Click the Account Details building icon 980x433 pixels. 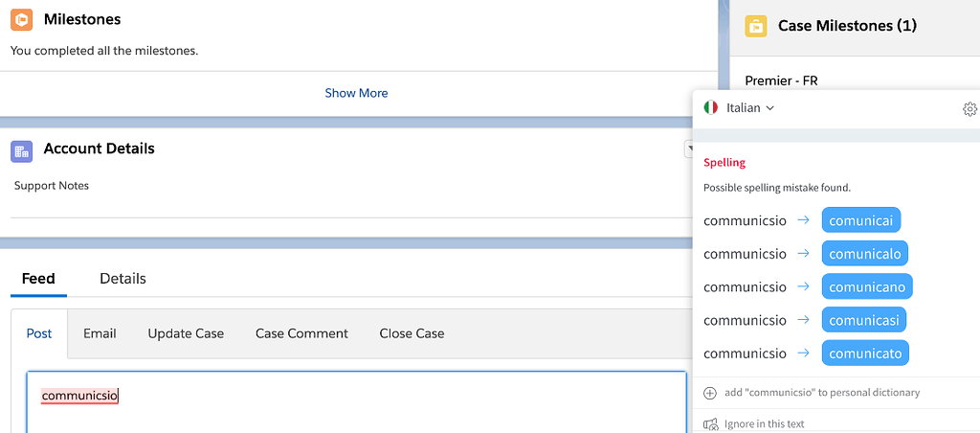pos(21,150)
